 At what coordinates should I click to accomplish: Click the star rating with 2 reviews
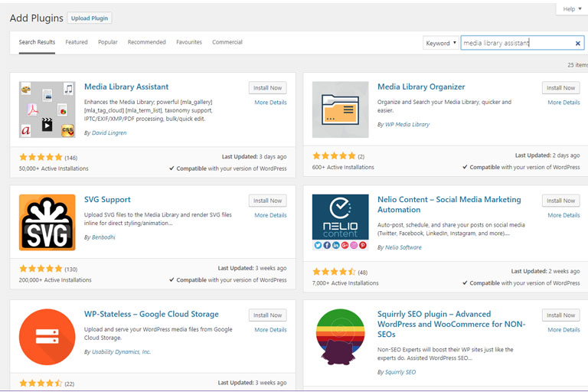[x=334, y=155]
